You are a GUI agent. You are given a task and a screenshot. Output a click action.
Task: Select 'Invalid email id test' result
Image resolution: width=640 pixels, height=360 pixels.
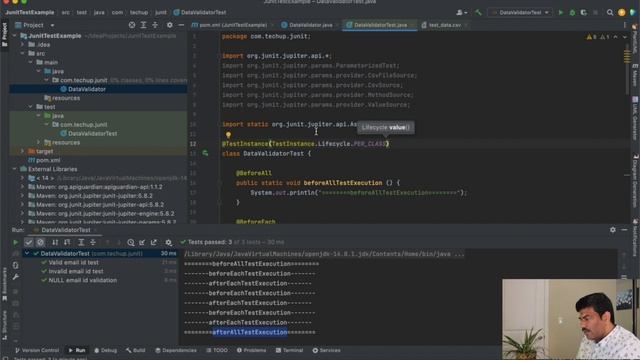coord(76,272)
